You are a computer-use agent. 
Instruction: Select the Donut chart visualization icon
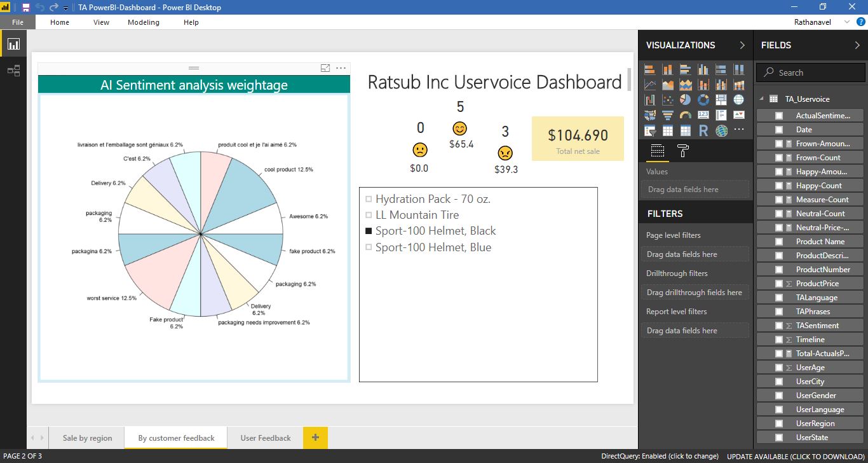pyautogui.click(x=703, y=100)
